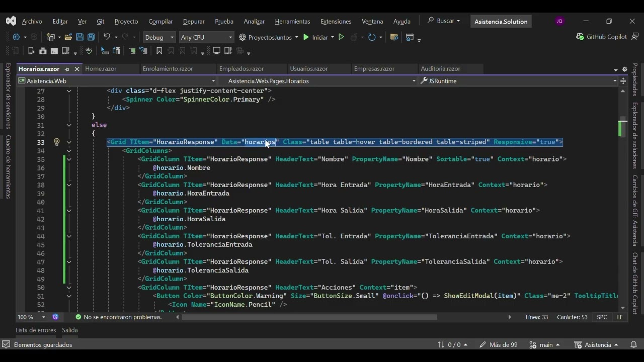Open the Editar menu
644x362 pixels.
click(60, 21)
